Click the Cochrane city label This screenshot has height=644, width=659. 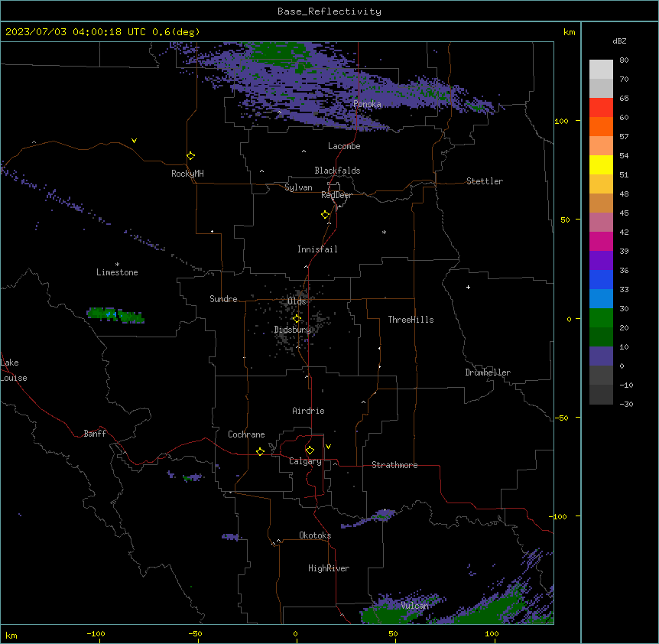tap(246, 434)
